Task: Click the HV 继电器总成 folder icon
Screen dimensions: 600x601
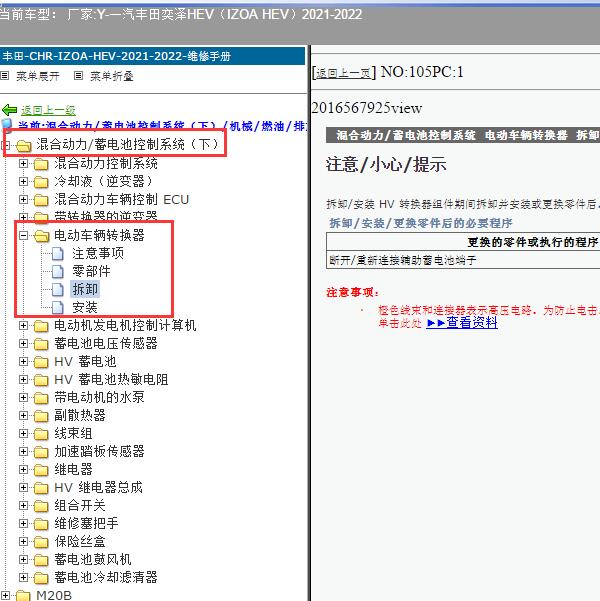Action: 41,488
